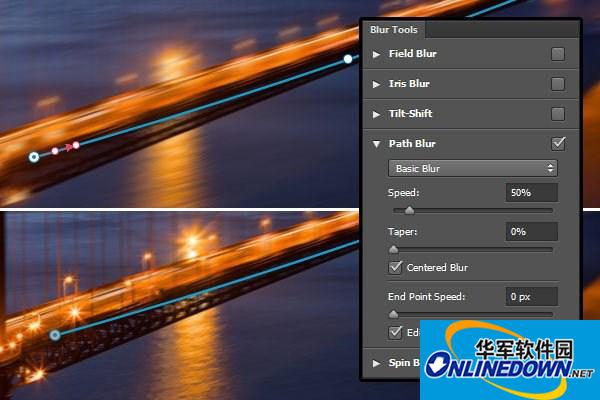Image resolution: width=600 pixels, height=400 pixels.
Task: Click the Speed: label
Action: [x=404, y=193]
